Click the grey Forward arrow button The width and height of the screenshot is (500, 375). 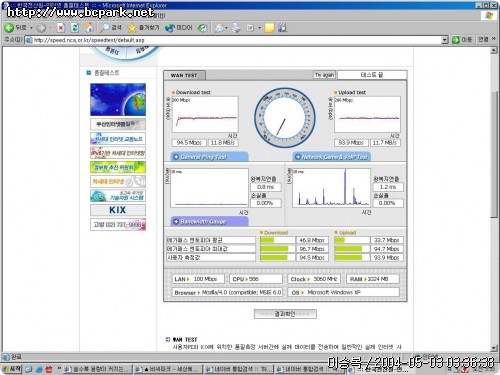click(41, 28)
